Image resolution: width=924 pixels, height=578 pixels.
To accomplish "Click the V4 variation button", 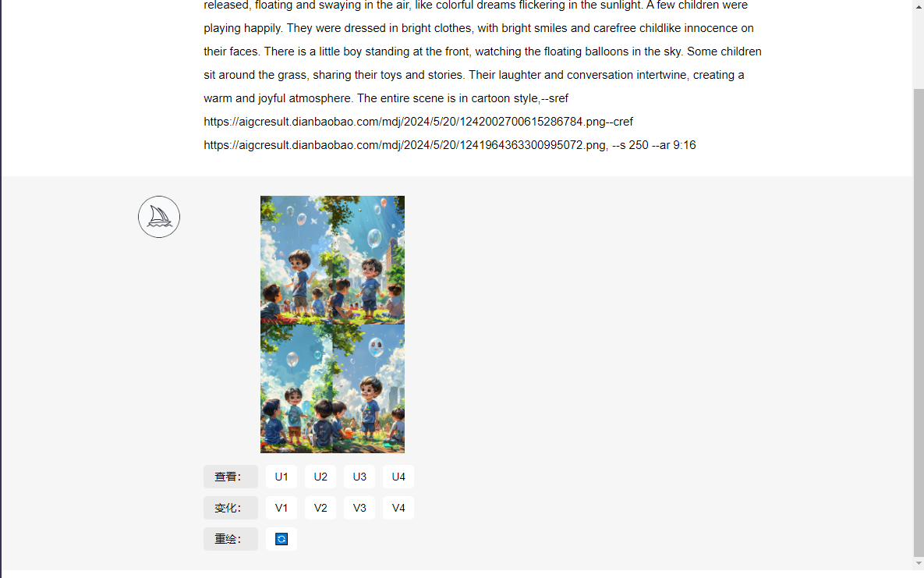I will tap(398, 508).
